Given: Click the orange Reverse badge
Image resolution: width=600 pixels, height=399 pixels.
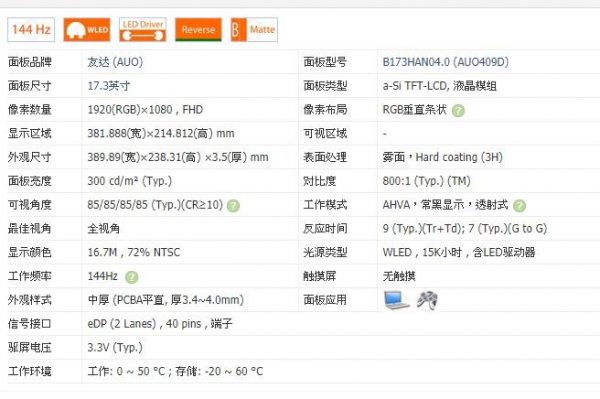Looking at the screenshot, I should pos(198,29).
